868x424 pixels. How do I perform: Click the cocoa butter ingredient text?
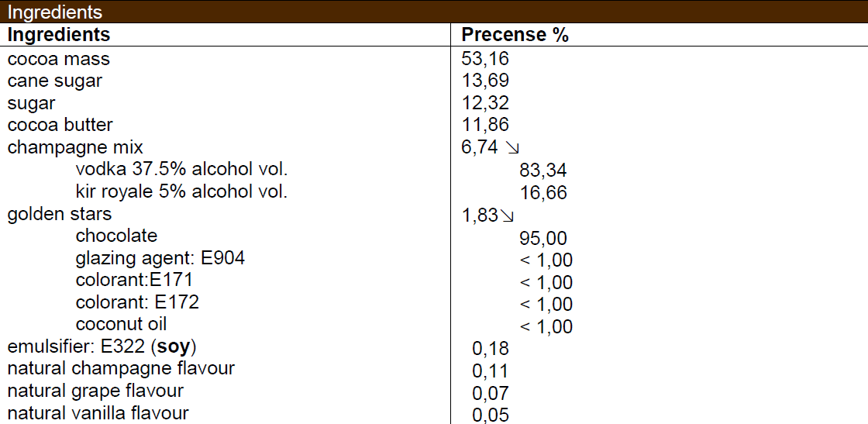point(60,125)
